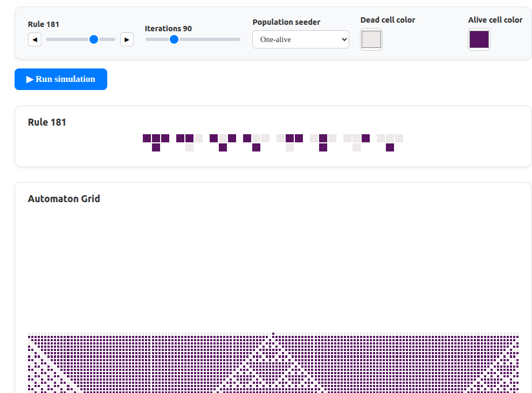Click the Iterations slider handle
The height and width of the screenshot is (393, 532).
pyautogui.click(x=174, y=39)
